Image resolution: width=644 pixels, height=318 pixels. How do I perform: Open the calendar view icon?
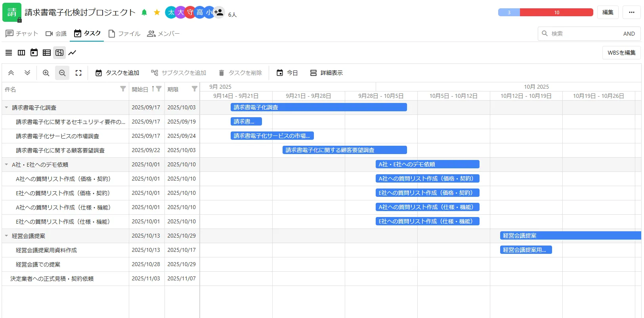[x=34, y=53]
